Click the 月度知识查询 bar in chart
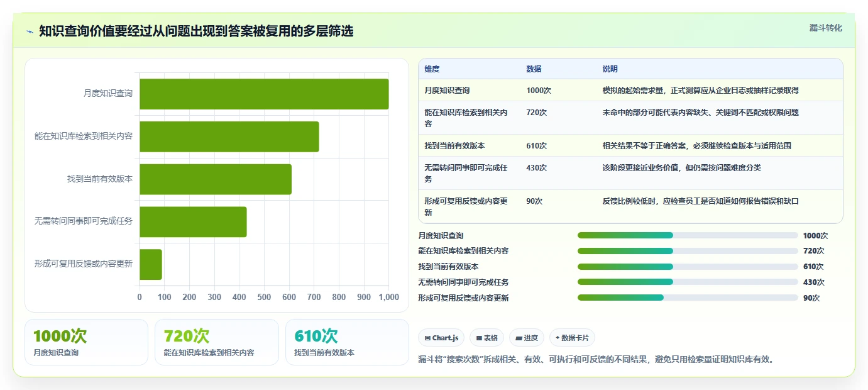 click(x=264, y=94)
